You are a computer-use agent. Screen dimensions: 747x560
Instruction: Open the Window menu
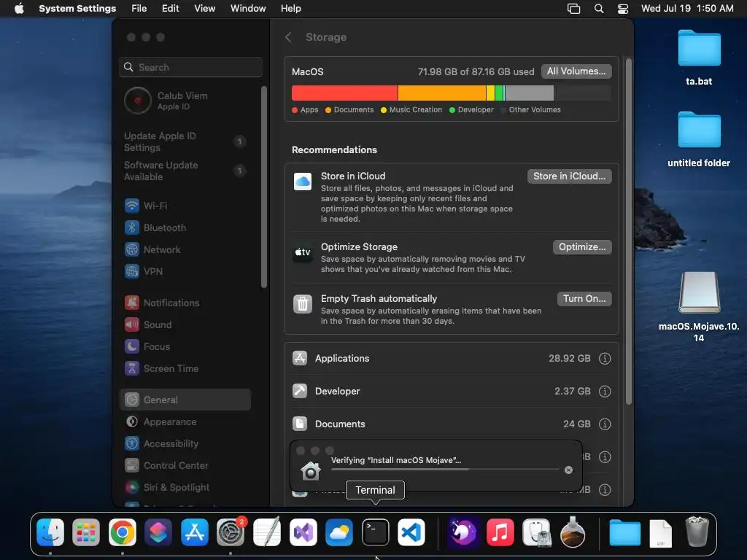(248, 9)
